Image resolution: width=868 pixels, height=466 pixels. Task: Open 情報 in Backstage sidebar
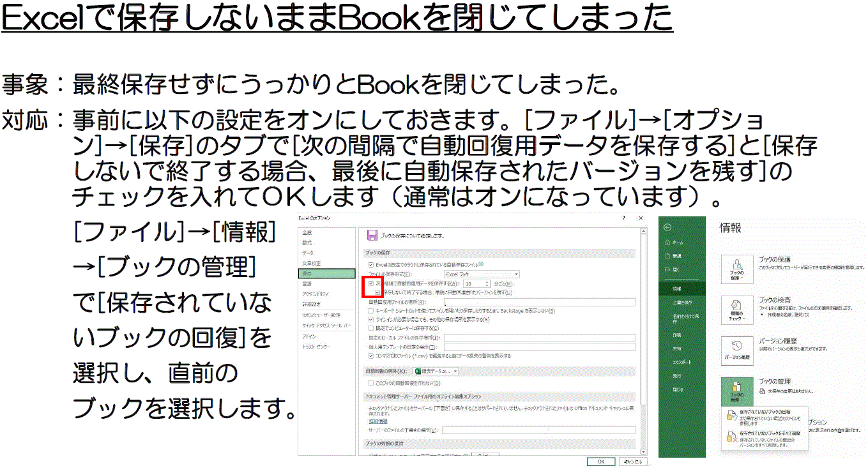682,289
